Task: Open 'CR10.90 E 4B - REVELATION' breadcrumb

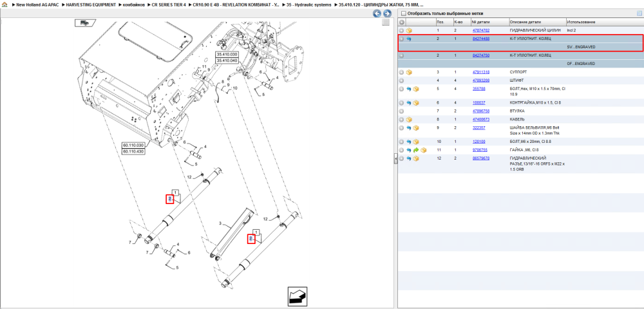Action: click(236, 5)
